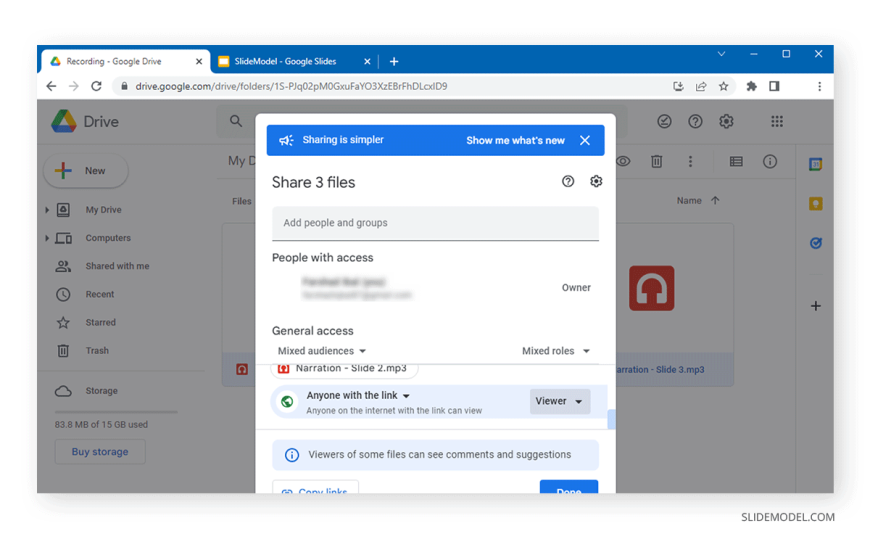Open Shared with me
870x539 pixels.
tap(117, 266)
